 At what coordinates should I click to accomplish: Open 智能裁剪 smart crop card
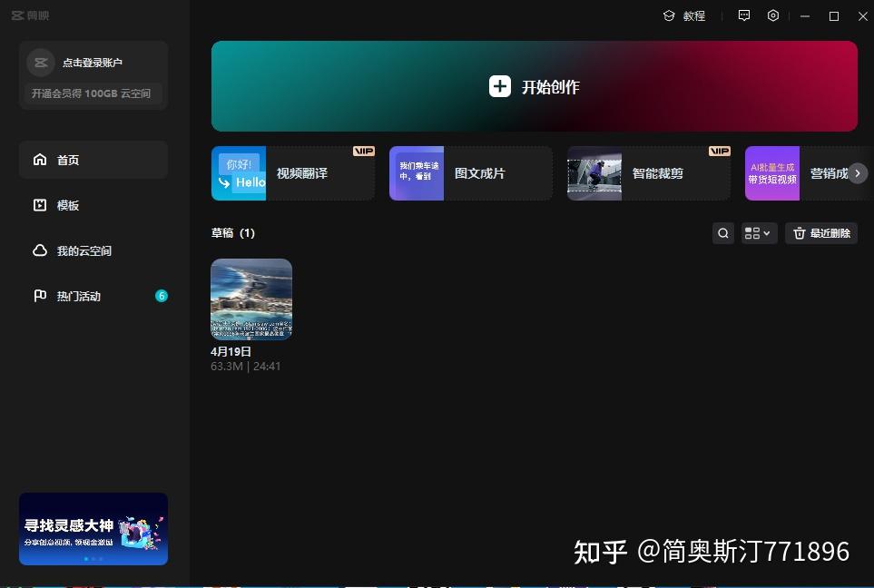[648, 173]
